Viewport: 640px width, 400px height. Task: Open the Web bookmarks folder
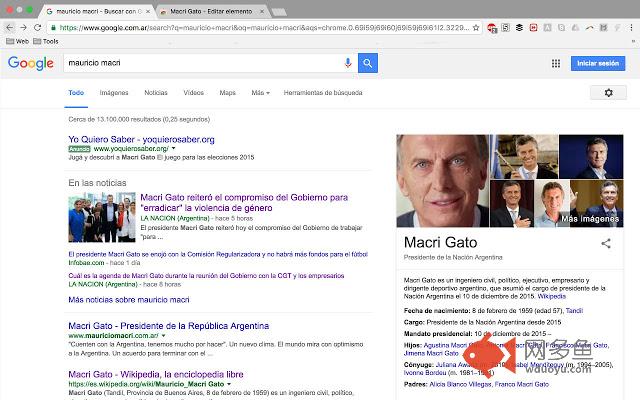click(18, 41)
